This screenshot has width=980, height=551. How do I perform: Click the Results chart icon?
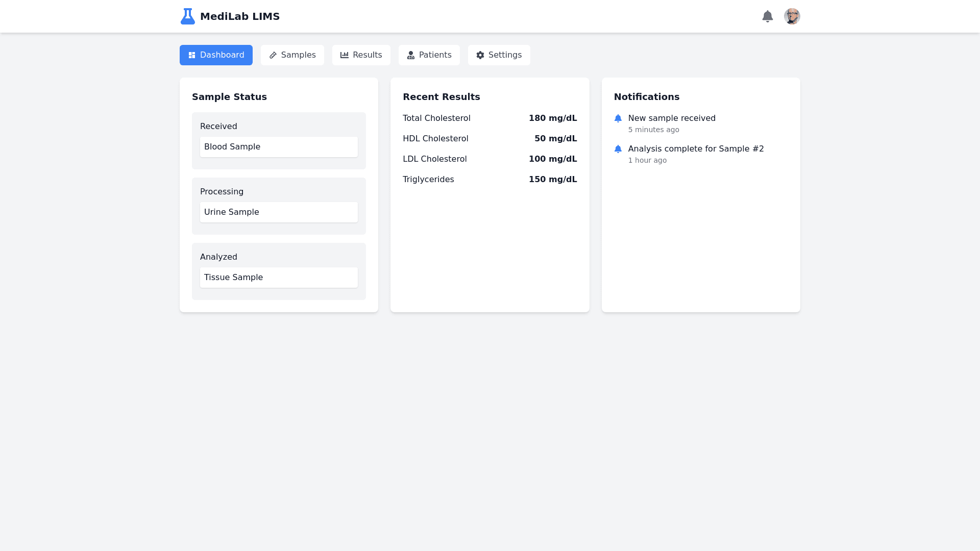345,55
